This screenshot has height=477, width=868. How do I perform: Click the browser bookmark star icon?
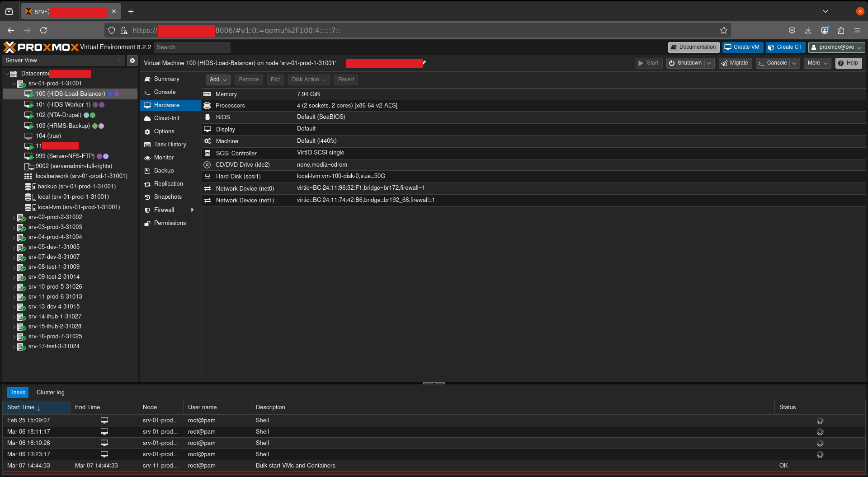724,30
